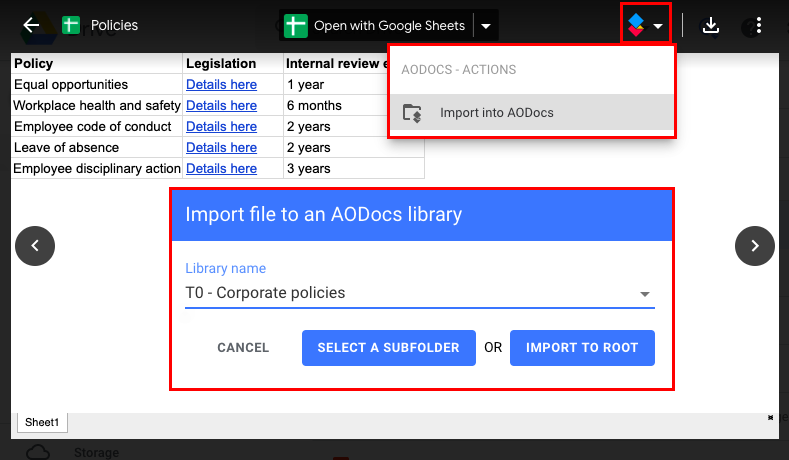
Task: Switch to the Sheet1 tab
Action: [42, 422]
